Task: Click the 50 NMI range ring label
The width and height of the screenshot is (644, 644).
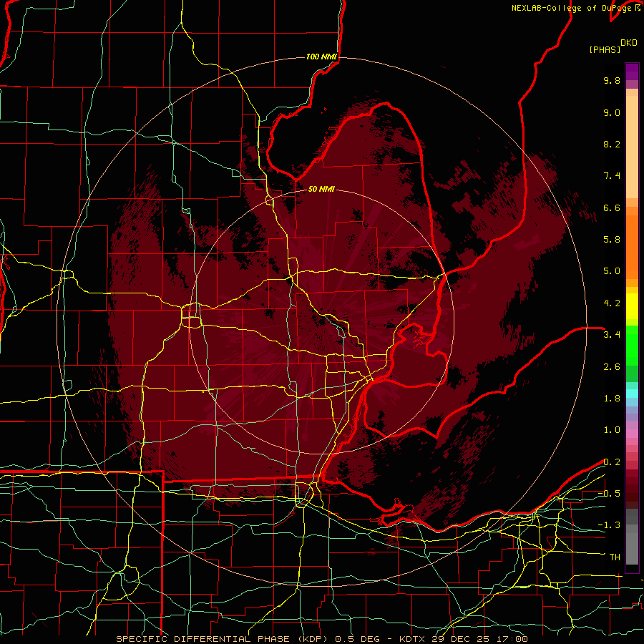Action: pos(321,189)
